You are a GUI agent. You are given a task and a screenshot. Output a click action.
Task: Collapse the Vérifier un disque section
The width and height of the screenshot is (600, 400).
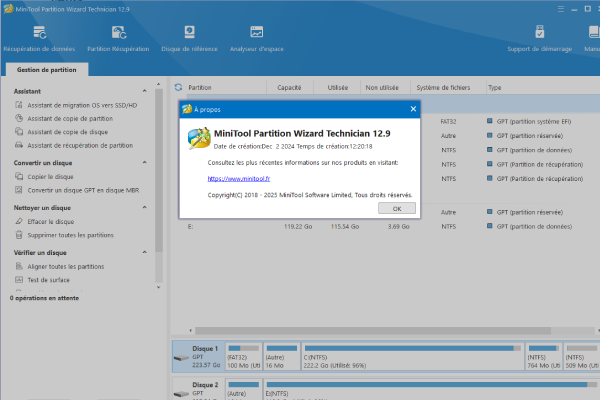point(145,252)
